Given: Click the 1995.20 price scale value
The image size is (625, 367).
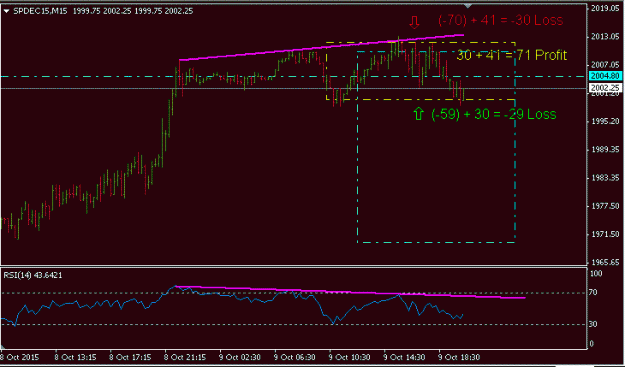Looking at the screenshot, I should 605,122.
